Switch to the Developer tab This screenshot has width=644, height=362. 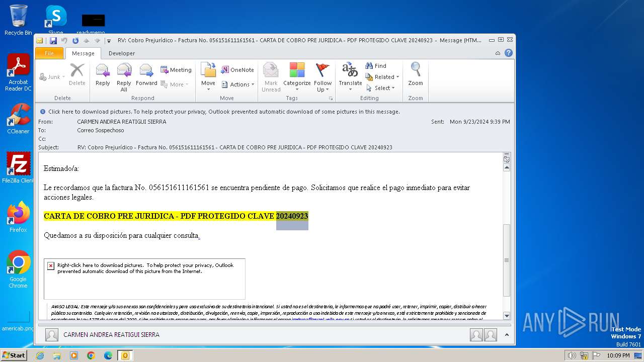point(122,53)
